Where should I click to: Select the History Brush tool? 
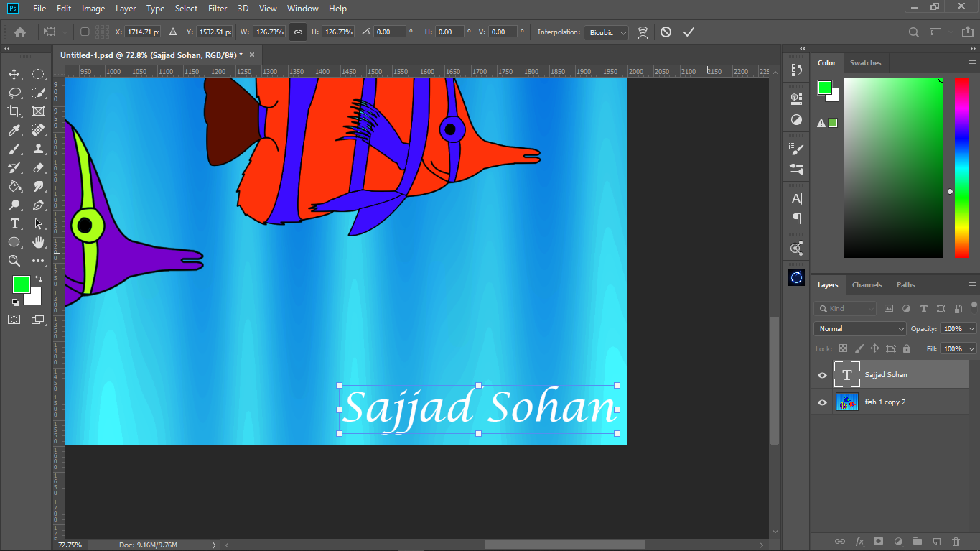[x=14, y=167]
